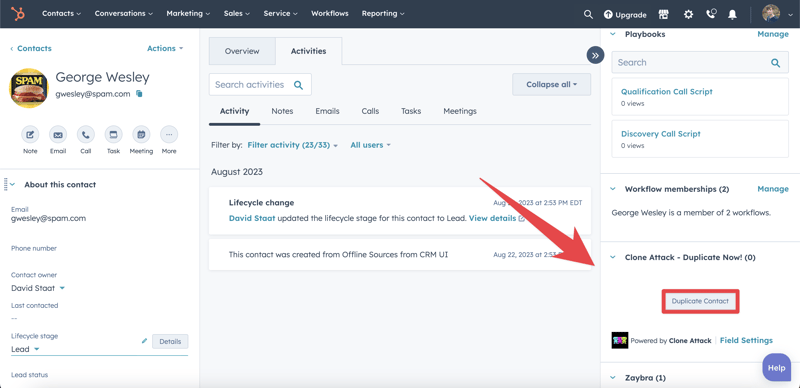Select the Calls sub-tab
The height and width of the screenshot is (388, 800).
[370, 111]
